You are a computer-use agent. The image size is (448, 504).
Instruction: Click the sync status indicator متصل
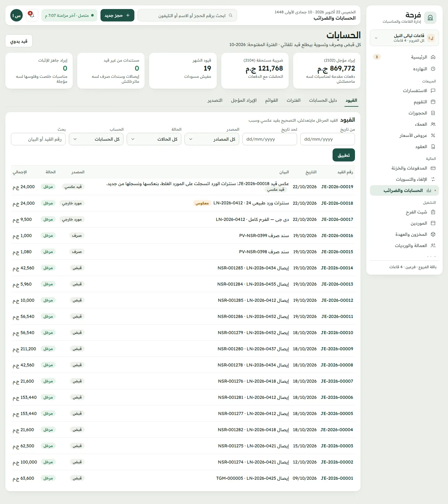pos(69,15)
